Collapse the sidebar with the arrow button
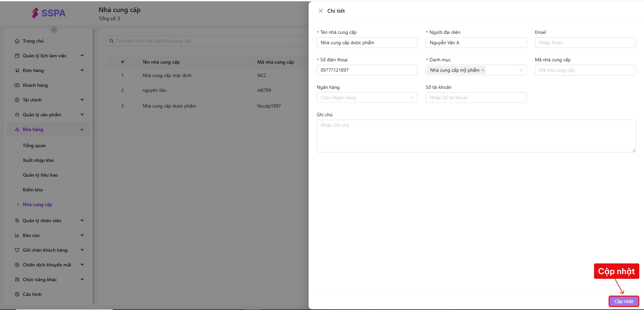The image size is (644, 310). point(54,30)
